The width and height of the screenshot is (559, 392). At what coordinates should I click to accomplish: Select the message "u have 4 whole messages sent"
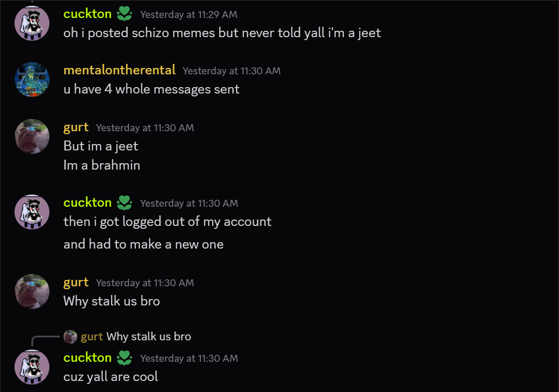click(151, 89)
